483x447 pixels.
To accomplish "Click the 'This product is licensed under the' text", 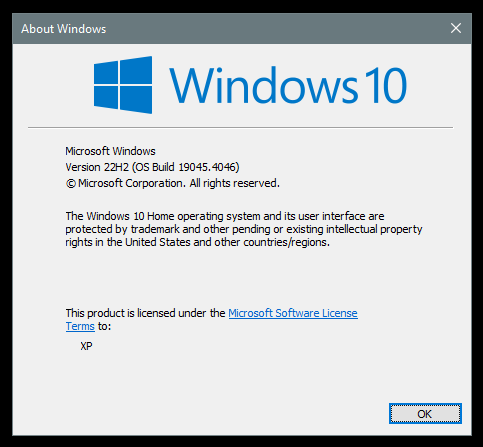I will pyautogui.click(x=146, y=313).
